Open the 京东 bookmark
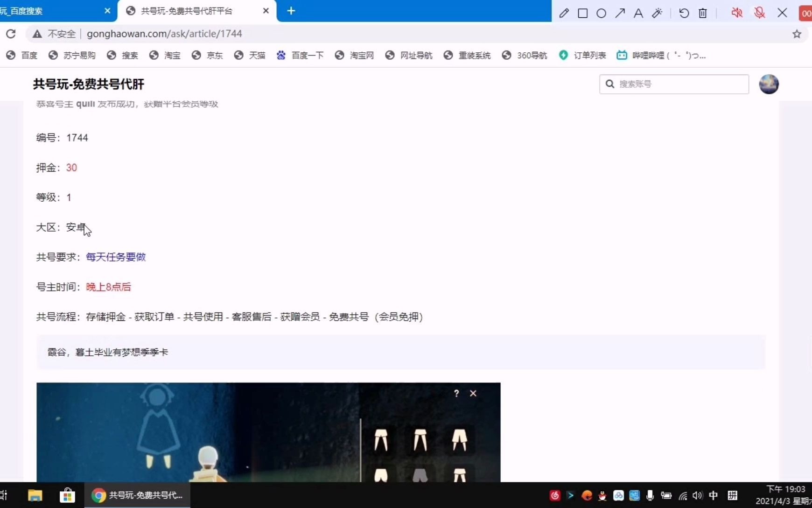 [x=207, y=55]
